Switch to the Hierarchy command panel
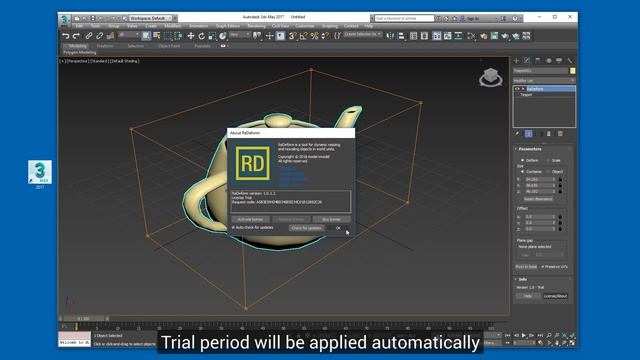Viewport: 640px width, 360px height. [x=538, y=60]
